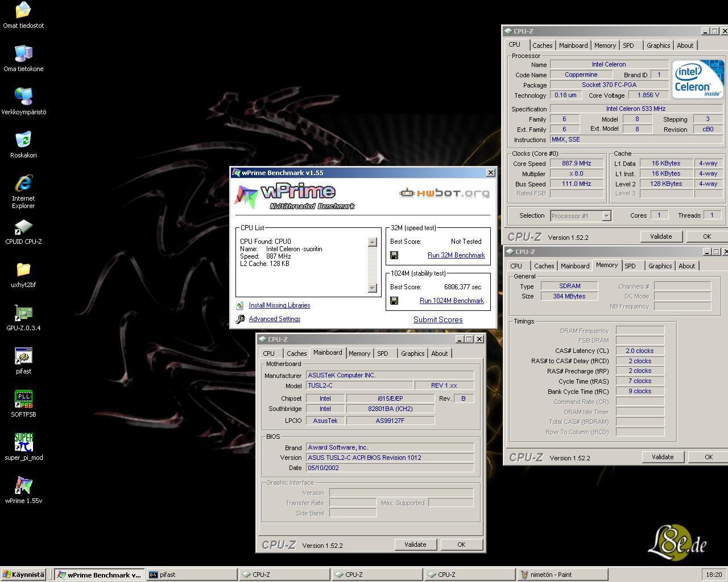Click Validate in memory CPU-Z window
This screenshot has width=728, height=582.
point(663,457)
